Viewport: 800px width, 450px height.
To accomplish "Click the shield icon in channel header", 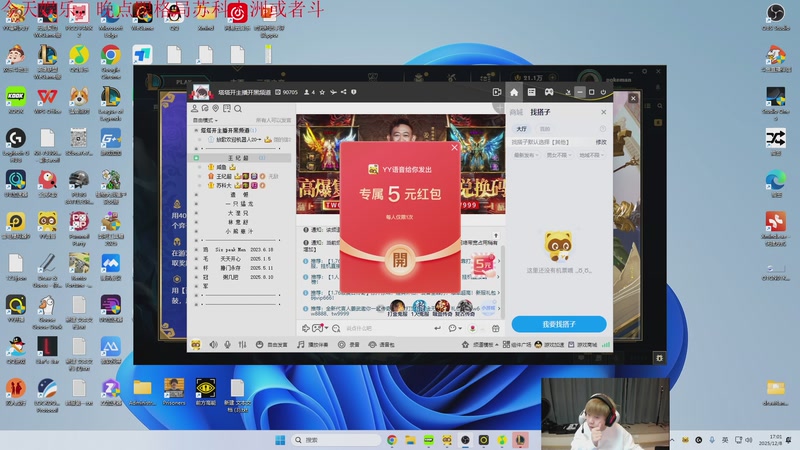I will pos(354,92).
